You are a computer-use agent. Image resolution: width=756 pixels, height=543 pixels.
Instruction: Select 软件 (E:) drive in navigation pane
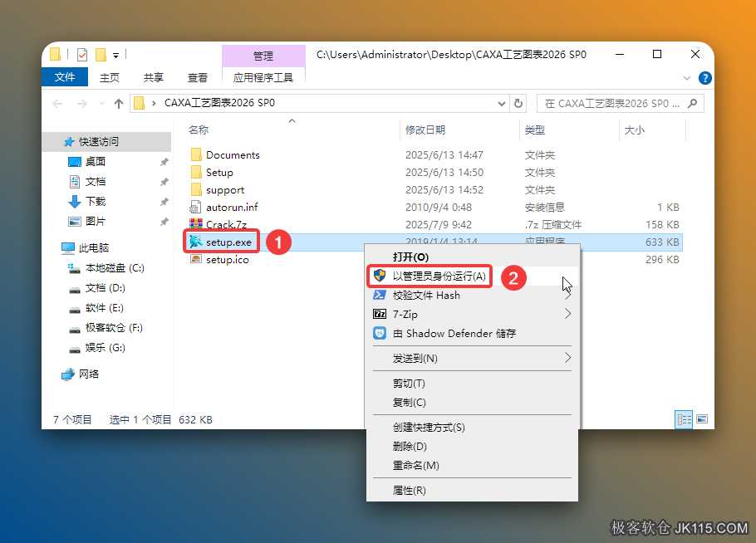click(104, 308)
